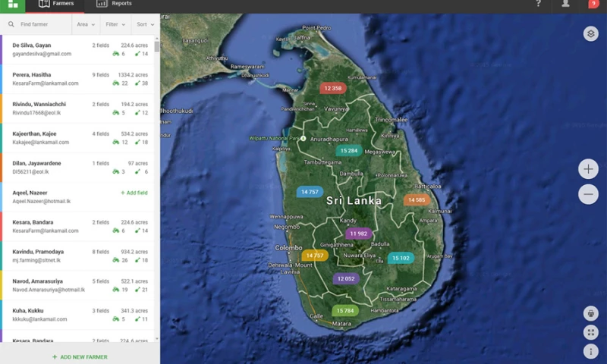Screen dimensions: 607x364
Task: Open the help question mark
Action: pos(539,5)
